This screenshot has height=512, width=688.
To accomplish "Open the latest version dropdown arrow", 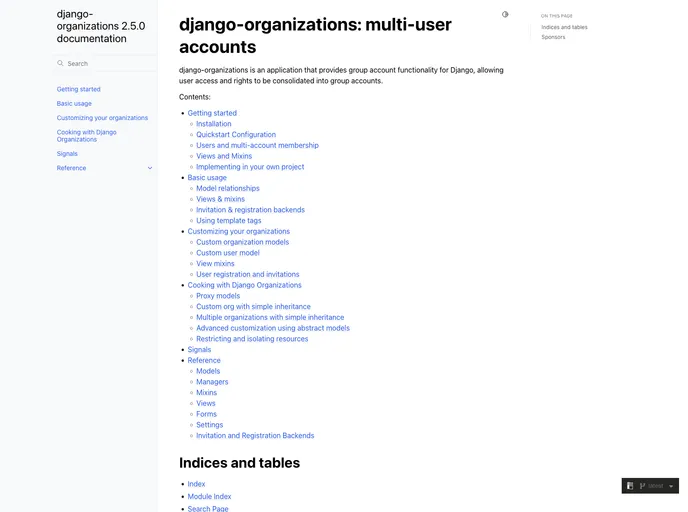I will tap(671, 486).
